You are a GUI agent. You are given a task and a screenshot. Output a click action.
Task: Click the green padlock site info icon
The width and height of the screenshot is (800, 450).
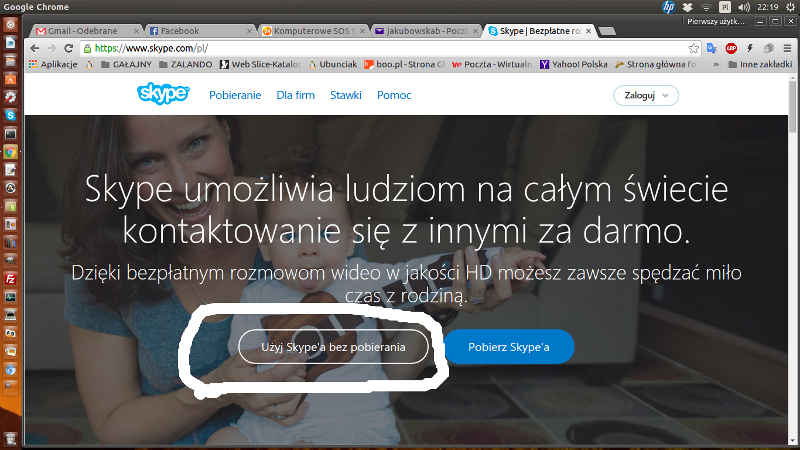click(x=87, y=48)
